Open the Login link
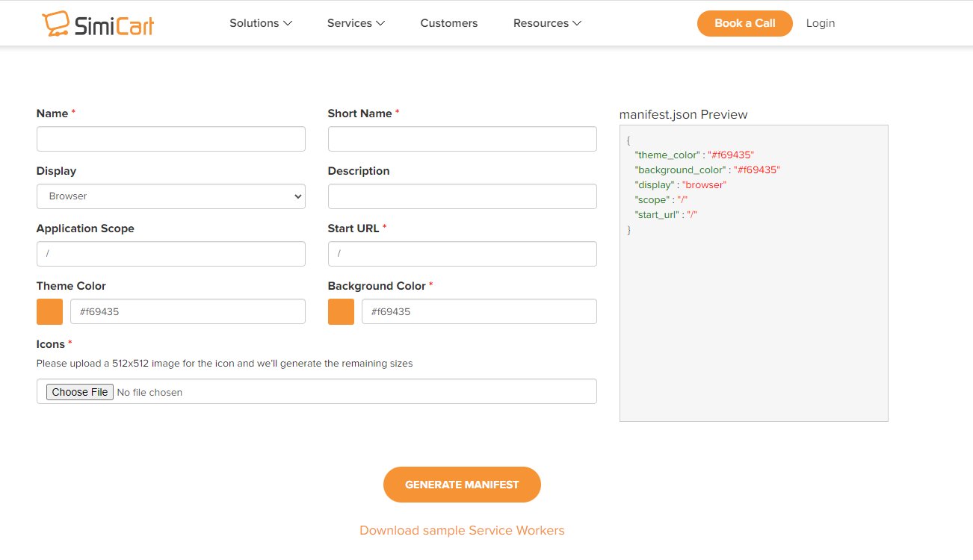 click(820, 23)
